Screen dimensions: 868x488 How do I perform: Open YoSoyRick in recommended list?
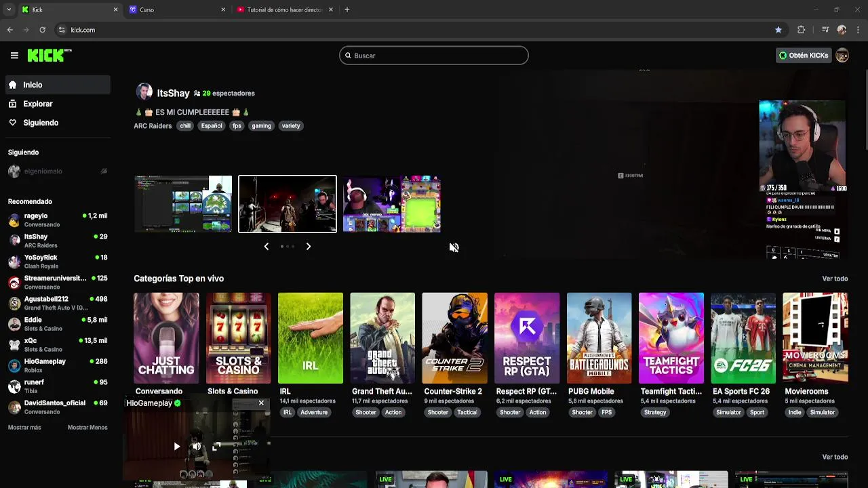[x=58, y=262]
